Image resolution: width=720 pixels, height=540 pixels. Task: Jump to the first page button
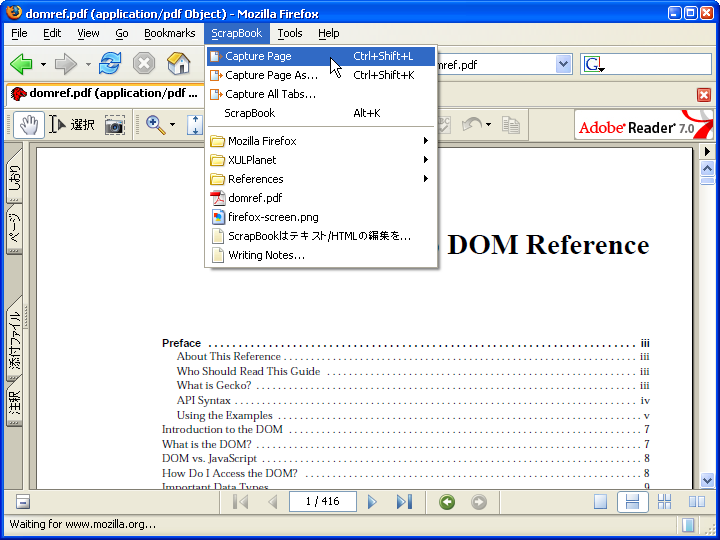[x=240, y=502]
